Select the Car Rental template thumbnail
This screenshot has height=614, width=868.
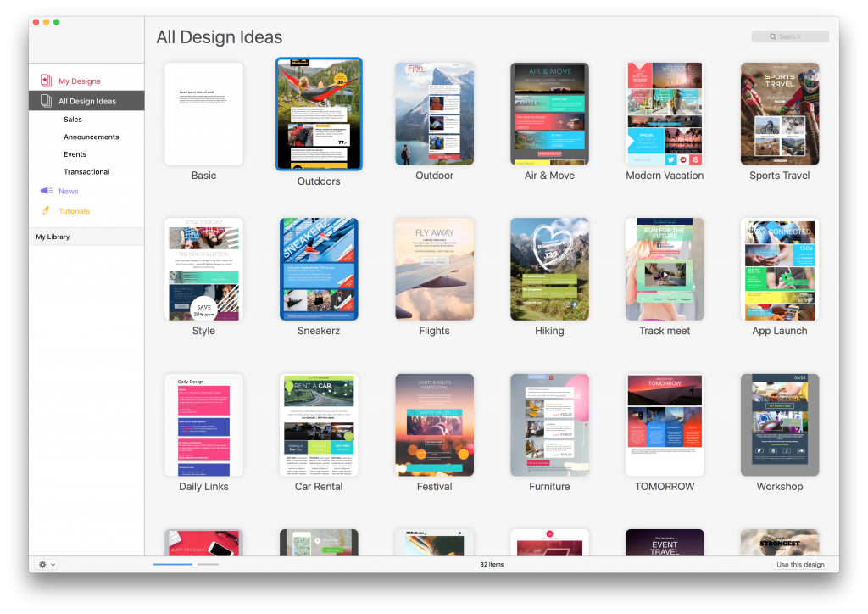(319, 425)
